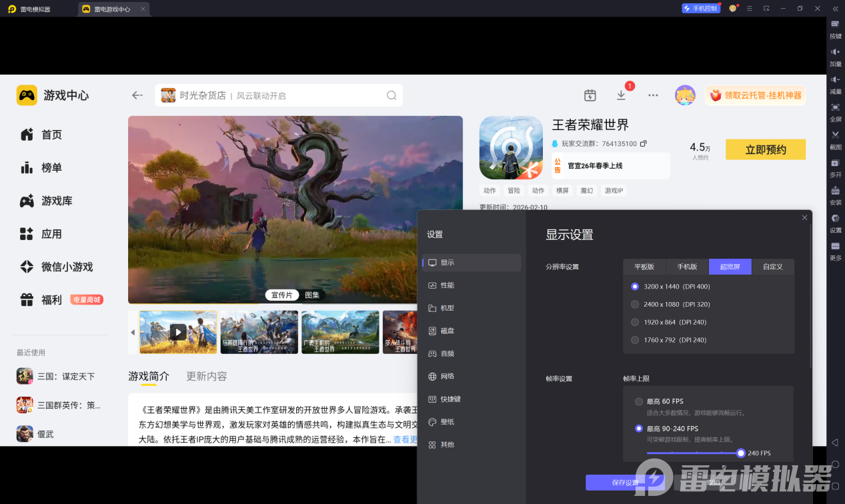The height and width of the screenshot is (504, 845).
Task: Play the video thumbnail
Action: click(178, 331)
